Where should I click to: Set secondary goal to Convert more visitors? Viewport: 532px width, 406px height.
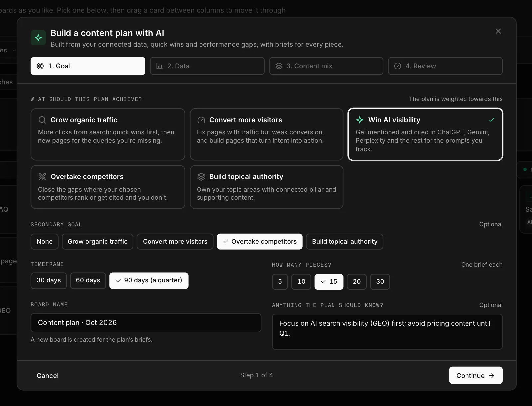pos(175,242)
